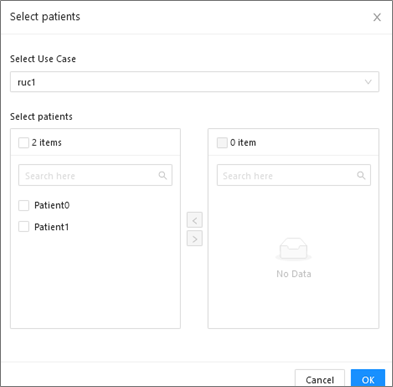Confirm selection with the OK button

point(368,378)
